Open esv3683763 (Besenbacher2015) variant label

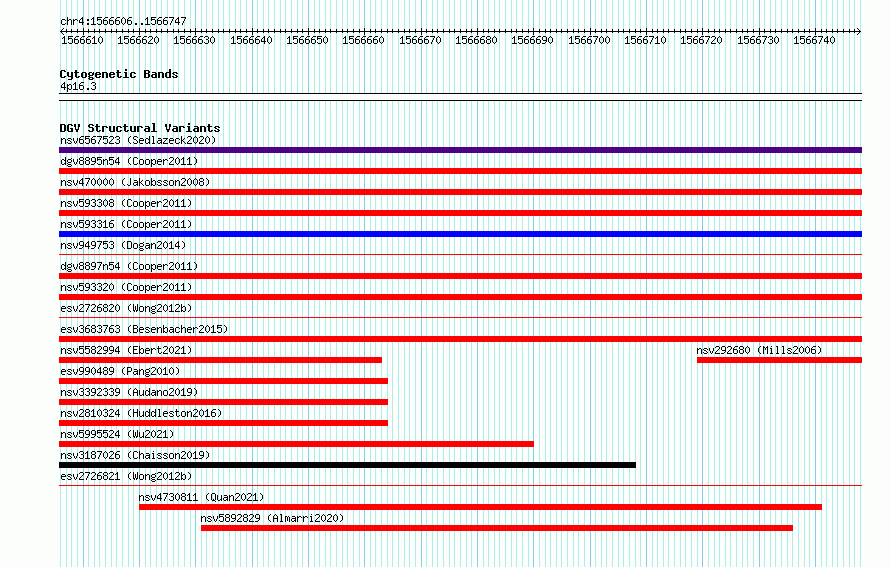(x=144, y=329)
